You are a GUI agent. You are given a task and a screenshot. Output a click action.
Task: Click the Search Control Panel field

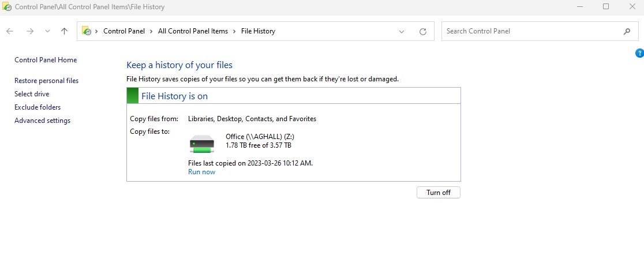point(531,31)
